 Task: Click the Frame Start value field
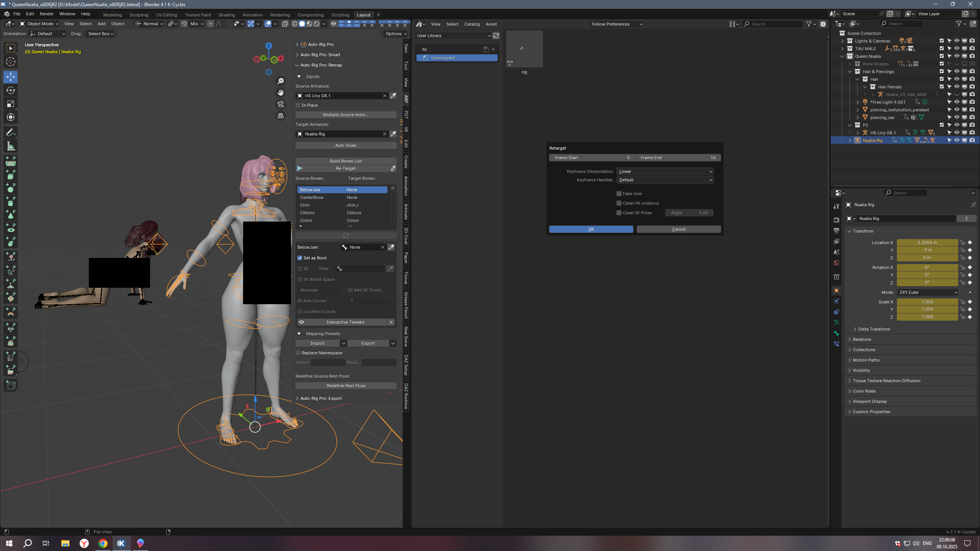(x=592, y=158)
